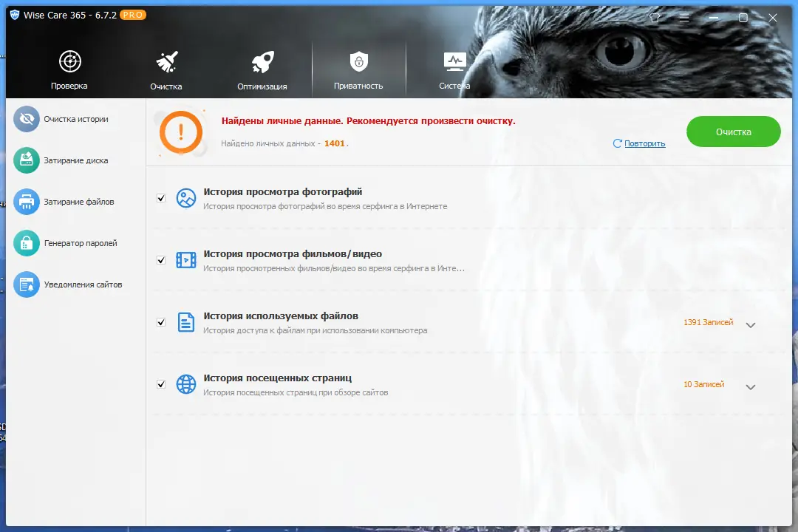Switch to the Очистка tab label
The height and width of the screenshot is (532, 798).
click(x=166, y=86)
